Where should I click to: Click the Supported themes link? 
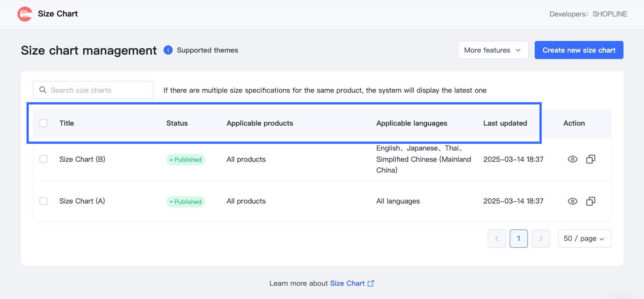(207, 50)
